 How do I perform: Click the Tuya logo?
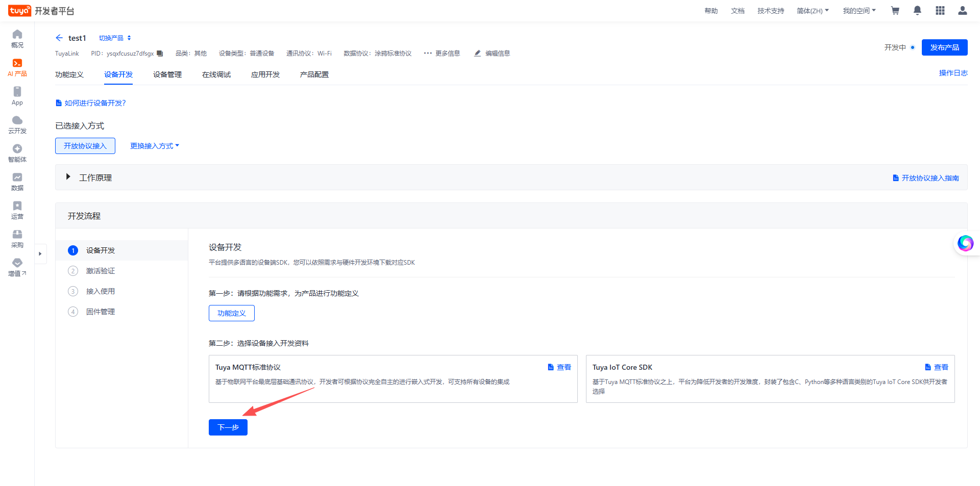[x=19, y=11]
